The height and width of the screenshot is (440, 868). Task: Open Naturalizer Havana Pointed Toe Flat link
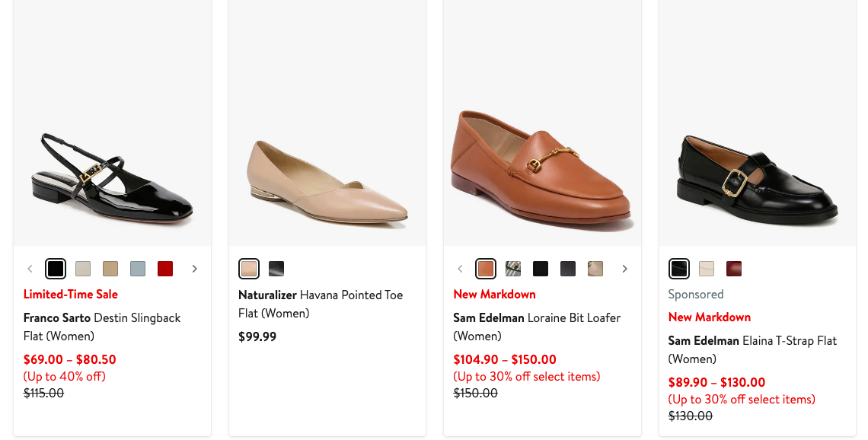pos(320,304)
